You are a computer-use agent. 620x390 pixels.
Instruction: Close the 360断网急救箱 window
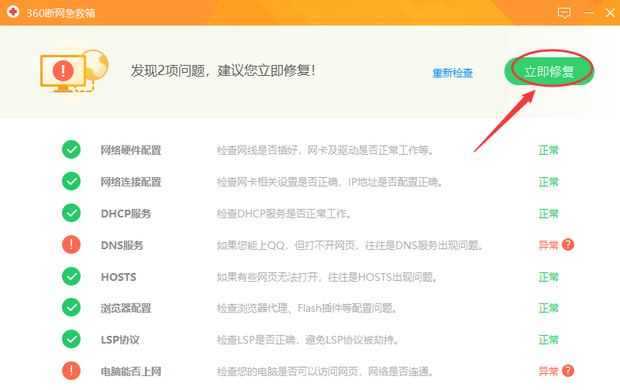click(x=610, y=13)
